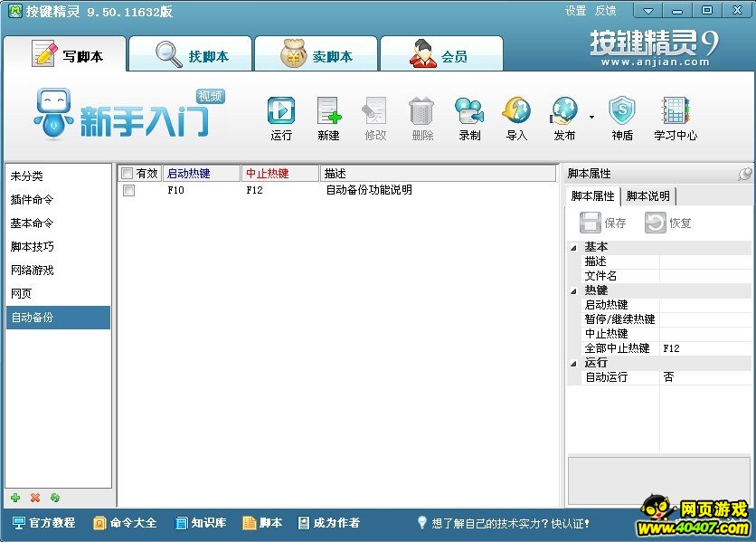This screenshot has width=756, height=542.
Task: Open 命令大全 command reference
Action: (x=125, y=523)
